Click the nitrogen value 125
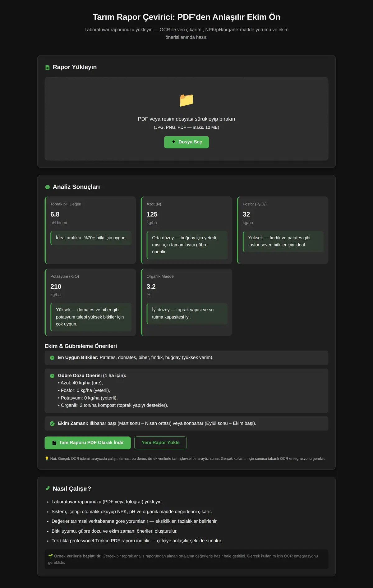The image size is (373, 588). pos(152,214)
